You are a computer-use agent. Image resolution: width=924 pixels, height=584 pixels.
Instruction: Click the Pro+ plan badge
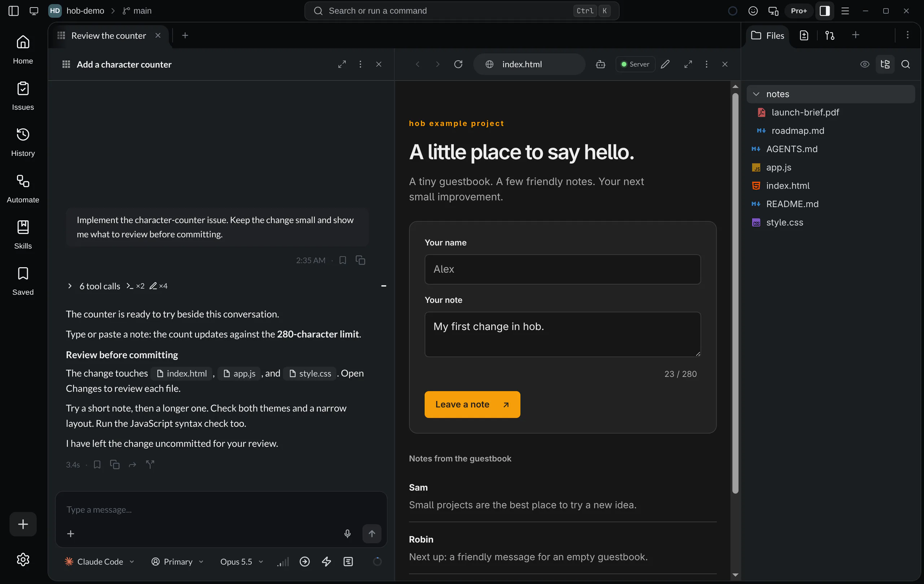798,11
